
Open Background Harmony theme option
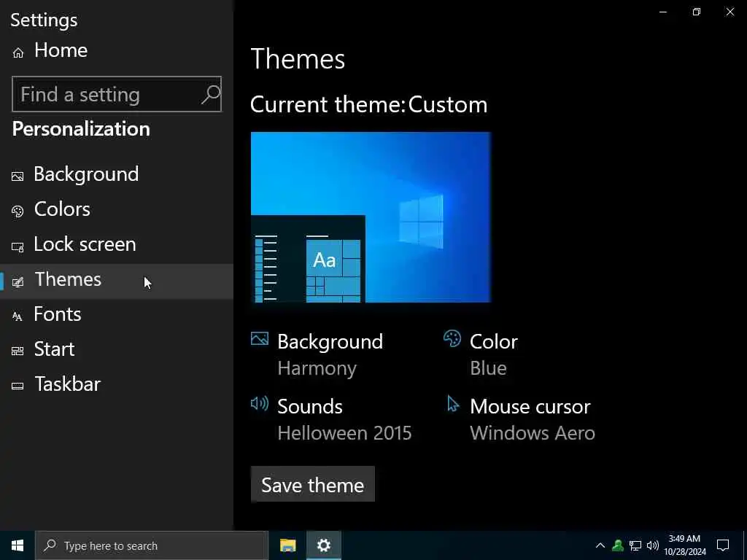click(x=317, y=354)
